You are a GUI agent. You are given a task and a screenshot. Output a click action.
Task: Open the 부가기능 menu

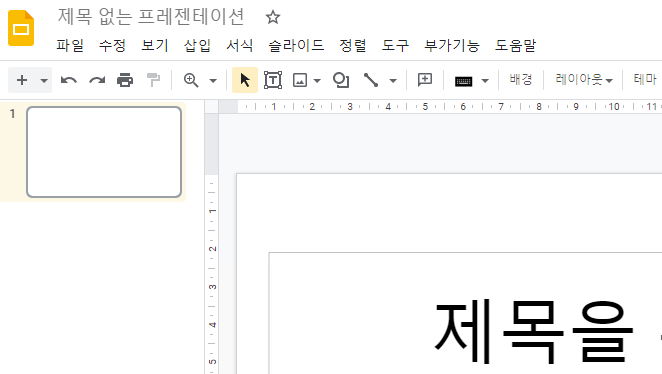click(452, 45)
